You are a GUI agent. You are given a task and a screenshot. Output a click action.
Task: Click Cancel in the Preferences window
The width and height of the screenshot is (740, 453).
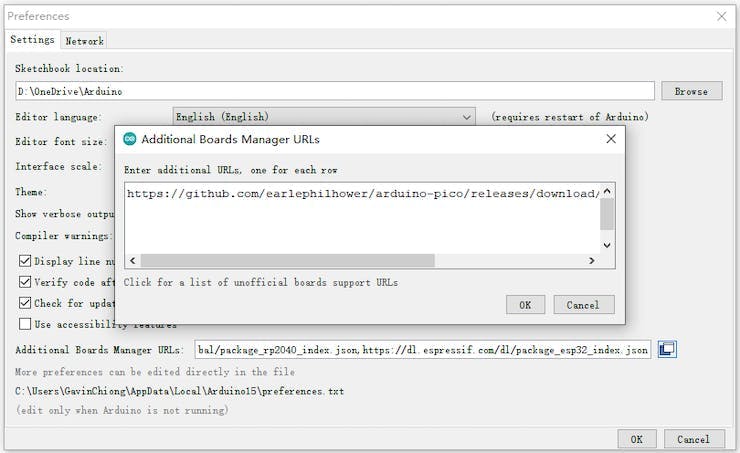[694, 439]
